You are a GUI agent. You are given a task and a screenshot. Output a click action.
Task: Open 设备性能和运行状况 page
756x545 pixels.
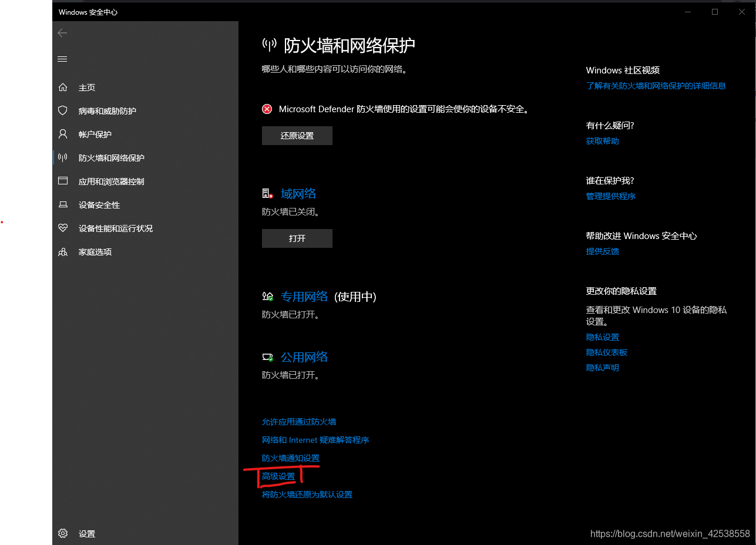pos(116,228)
